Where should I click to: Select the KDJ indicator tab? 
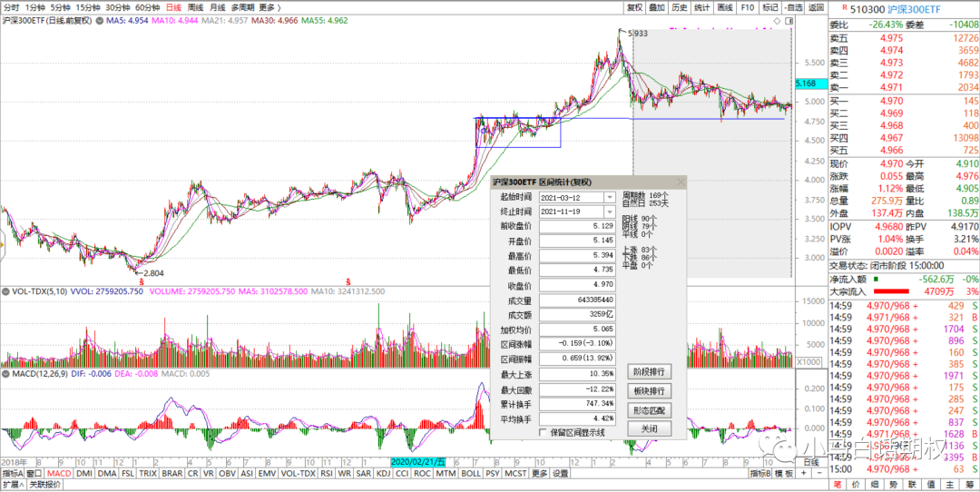click(384, 473)
